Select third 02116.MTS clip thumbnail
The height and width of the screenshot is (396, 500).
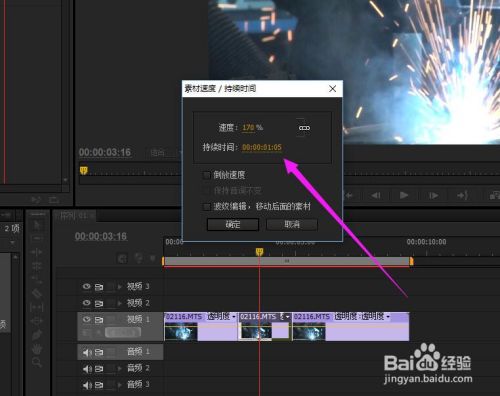309,332
